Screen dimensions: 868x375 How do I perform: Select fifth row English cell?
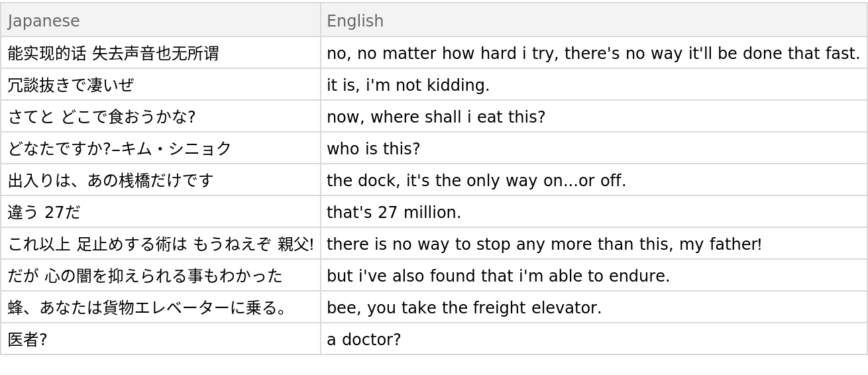(x=594, y=180)
